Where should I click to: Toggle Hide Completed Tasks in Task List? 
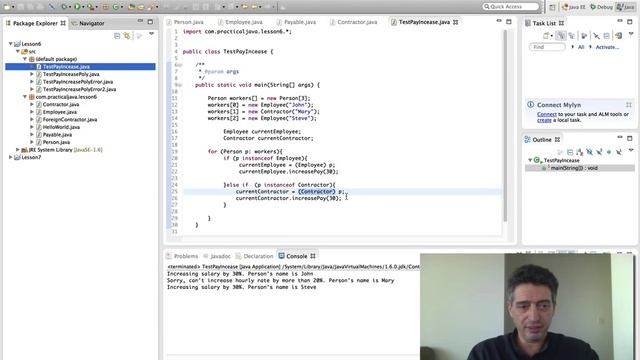(x=596, y=36)
